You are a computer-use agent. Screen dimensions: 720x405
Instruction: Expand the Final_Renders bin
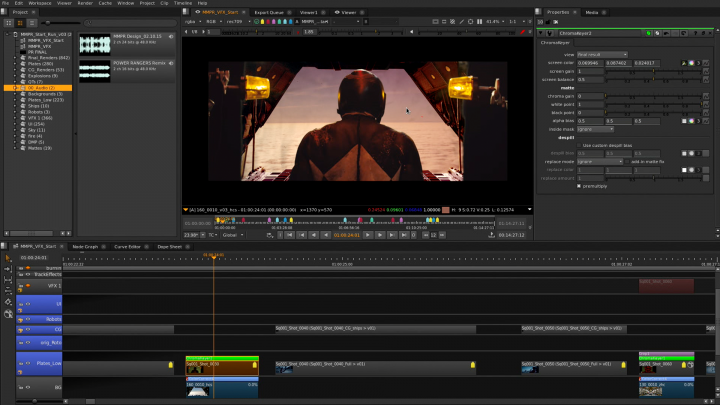(15, 58)
